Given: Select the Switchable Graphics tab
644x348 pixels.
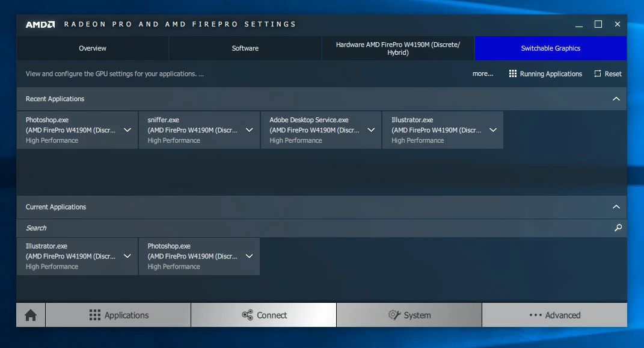Looking at the screenshot, I should click(551, 48).
